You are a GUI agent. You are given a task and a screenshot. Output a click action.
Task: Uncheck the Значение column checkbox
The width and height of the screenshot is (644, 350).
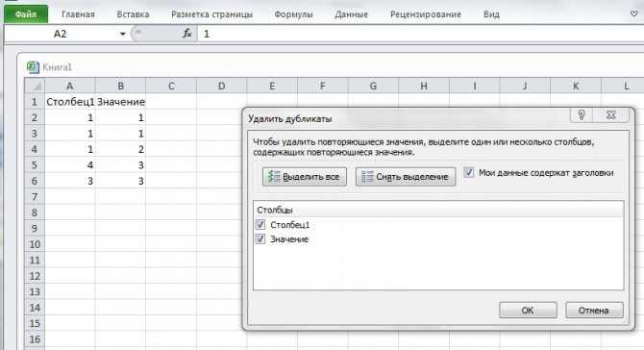[260, 238]
